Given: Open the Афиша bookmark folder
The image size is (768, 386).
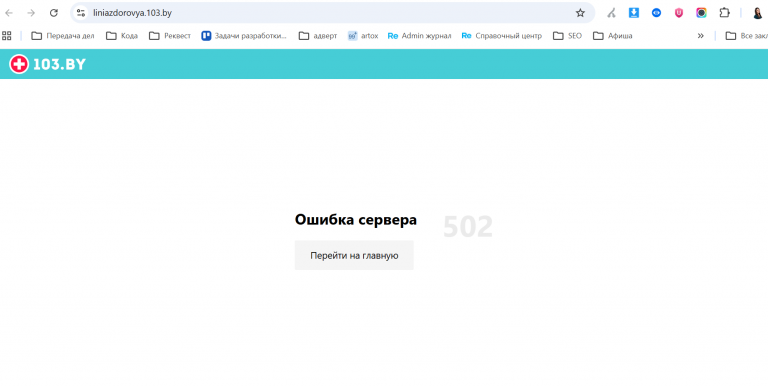Looking at the screenshot, I should click(612, 36).
